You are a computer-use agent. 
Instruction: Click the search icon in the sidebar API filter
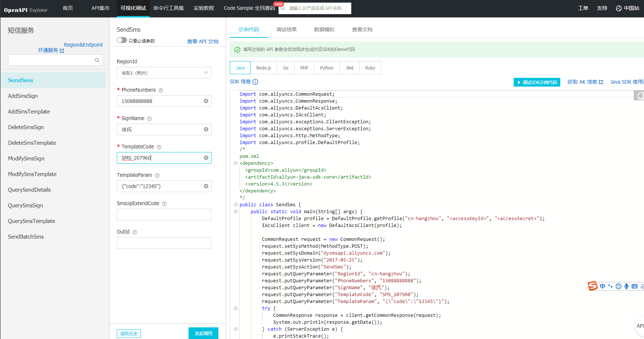click(97, 60)
